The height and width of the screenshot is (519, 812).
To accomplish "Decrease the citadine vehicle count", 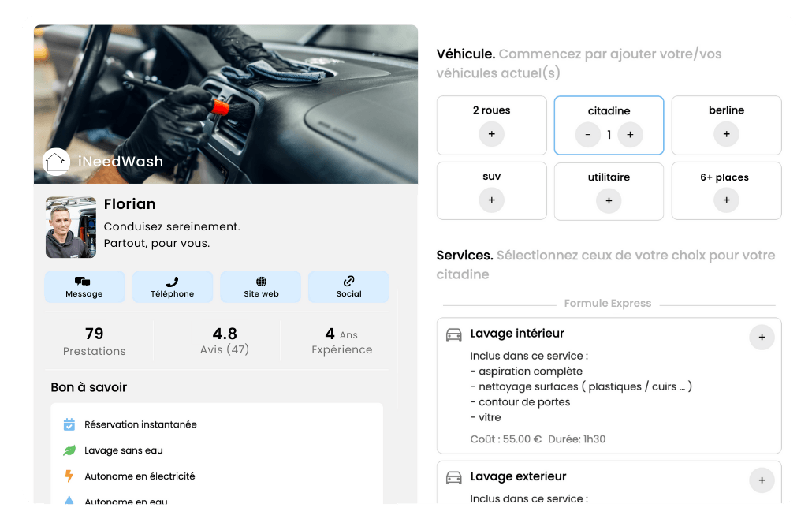I will [587, 135].
